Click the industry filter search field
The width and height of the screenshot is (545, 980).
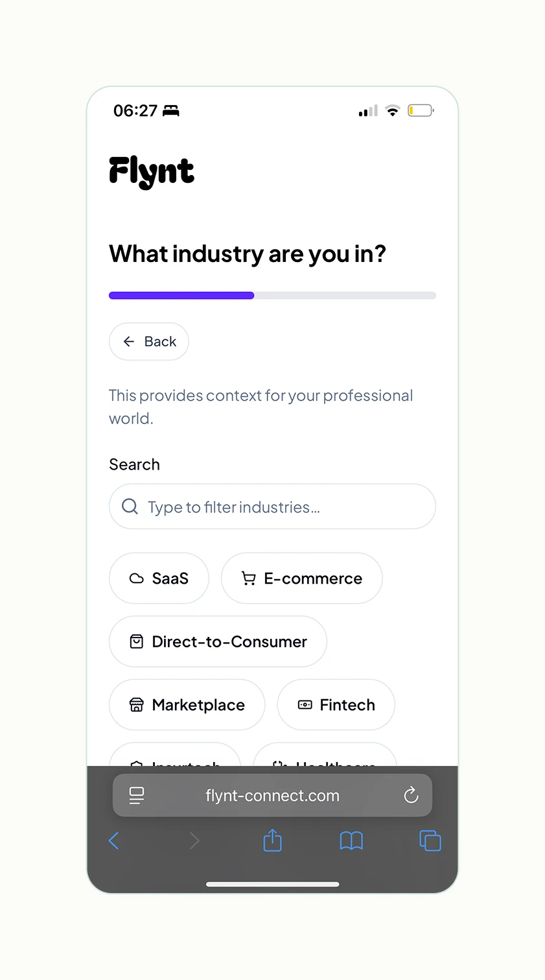pos(272,507)
